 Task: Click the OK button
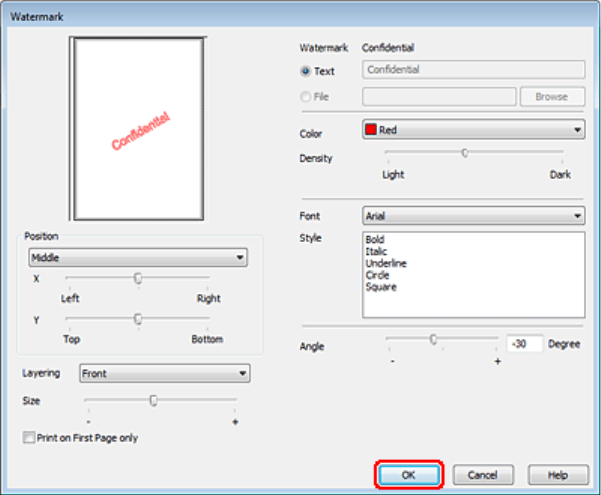coord(409,475)
